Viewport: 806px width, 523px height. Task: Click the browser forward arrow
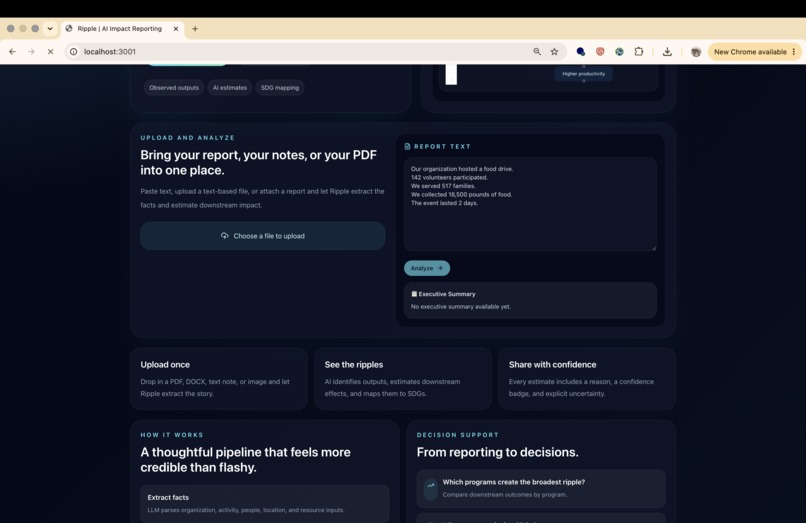coord(31,51)
